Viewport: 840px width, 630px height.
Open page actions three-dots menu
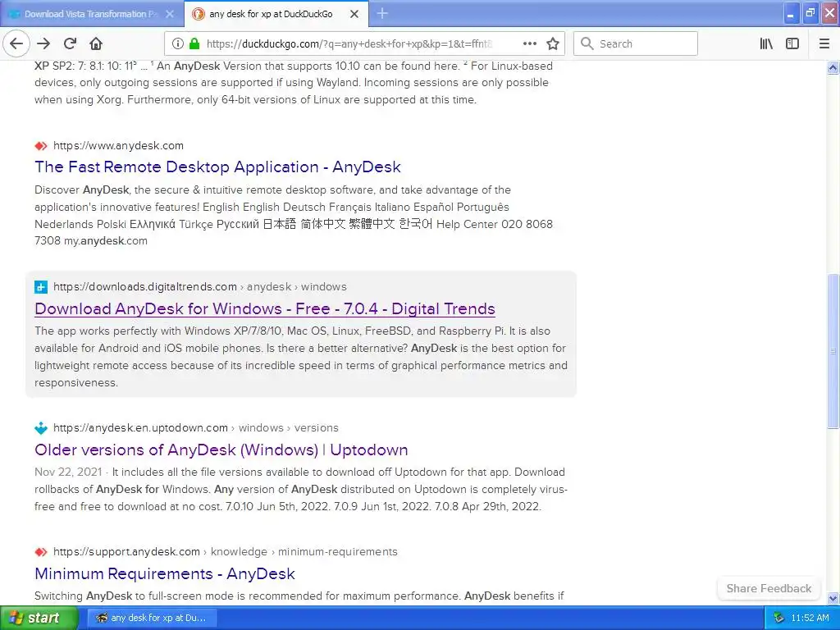click(x=529, y=43)
